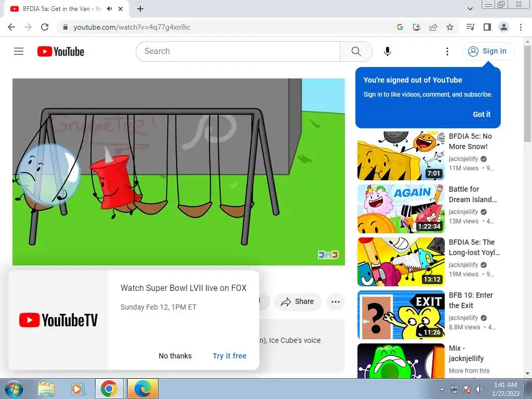Click the Google G icon in address bar

[x=400, y=27]
